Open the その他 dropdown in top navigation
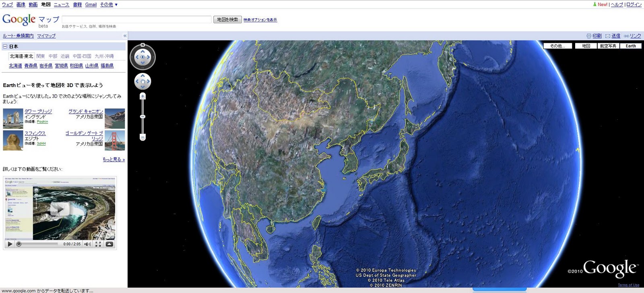644x293 pixels. [x=109, y=4]
